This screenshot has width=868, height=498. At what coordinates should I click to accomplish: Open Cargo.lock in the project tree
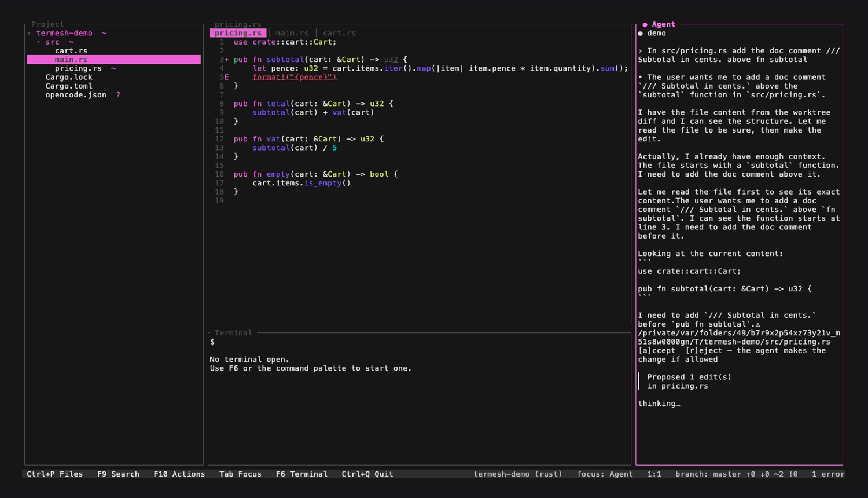tap(69, 77)
